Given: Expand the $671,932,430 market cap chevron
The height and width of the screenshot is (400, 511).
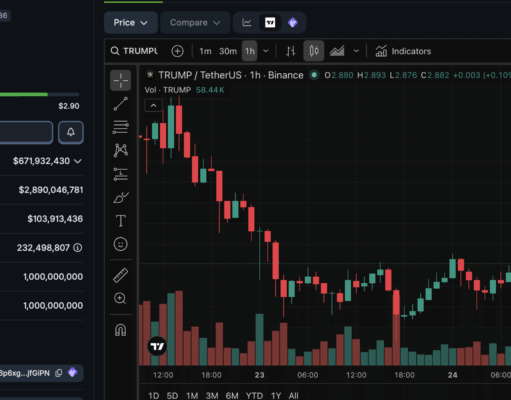Looking at the screenshot, I should coord(78,161).
